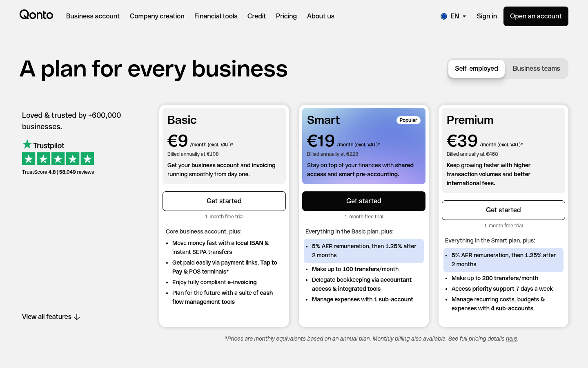Click the Sign in link
588x368 pixels.
(x=487, y=16)
